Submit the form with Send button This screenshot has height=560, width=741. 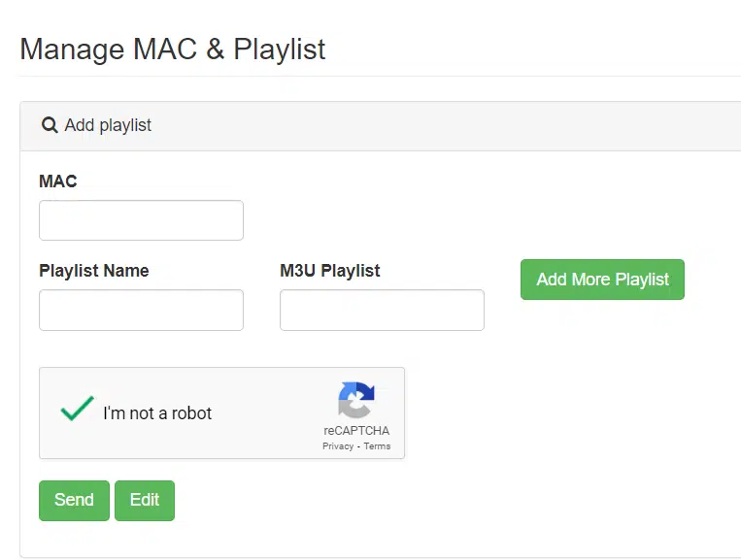(x=74, y=501)
